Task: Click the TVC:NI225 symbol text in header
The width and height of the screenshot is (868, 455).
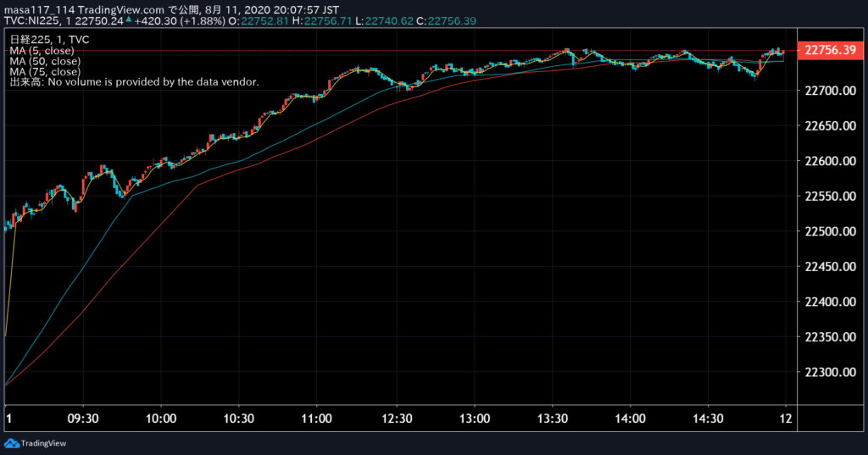Action: 31,21
